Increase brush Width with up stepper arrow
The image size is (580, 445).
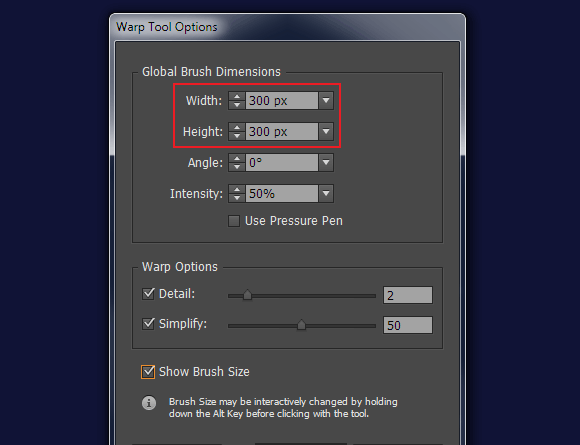(237, 97)
